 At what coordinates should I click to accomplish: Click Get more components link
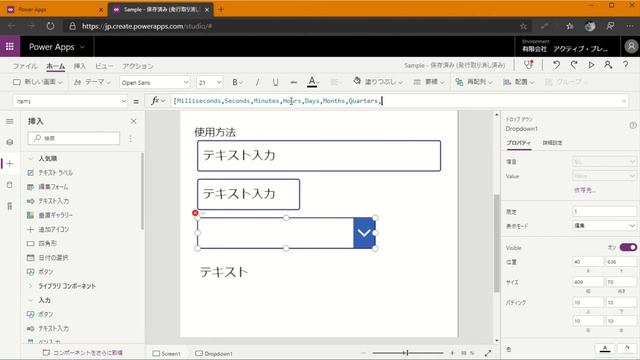[x=83, y=353]
